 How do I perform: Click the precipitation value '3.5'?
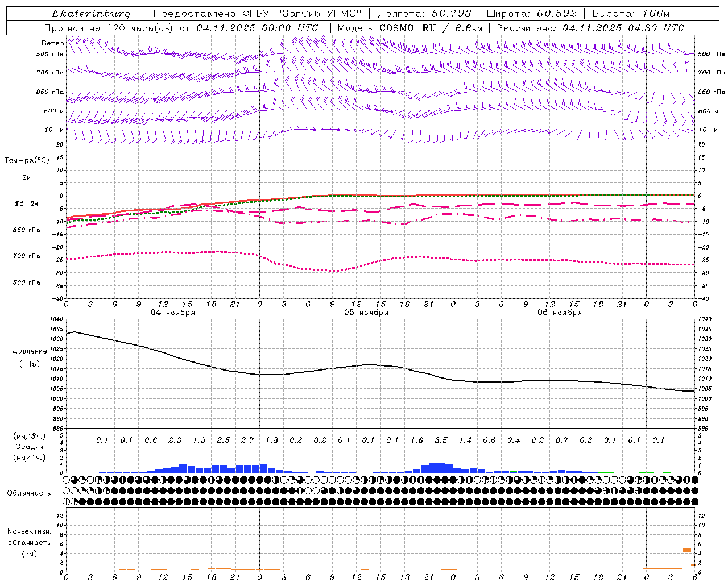(x=441, y=440)
